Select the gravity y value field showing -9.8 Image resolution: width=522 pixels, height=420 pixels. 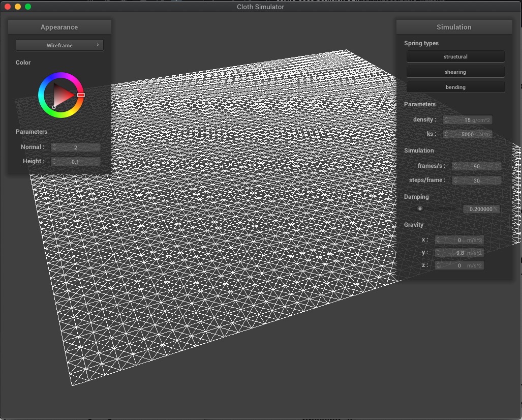coord(459,252)
